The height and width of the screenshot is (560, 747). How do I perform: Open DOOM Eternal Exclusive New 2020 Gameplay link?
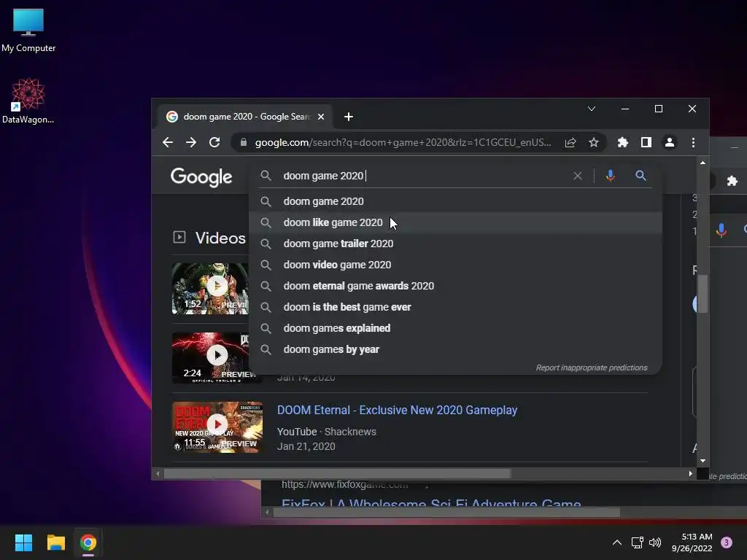pos(398,410)
